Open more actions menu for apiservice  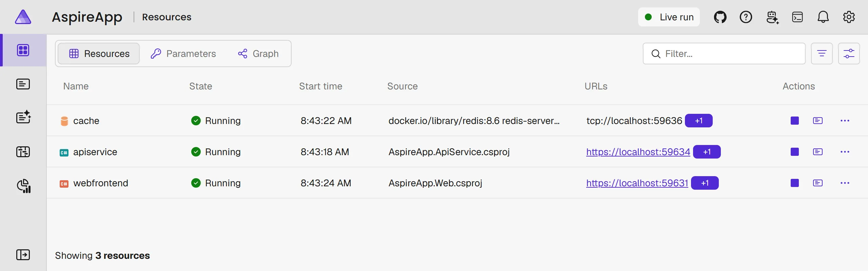pyautogui.click(x=845, y=152)
